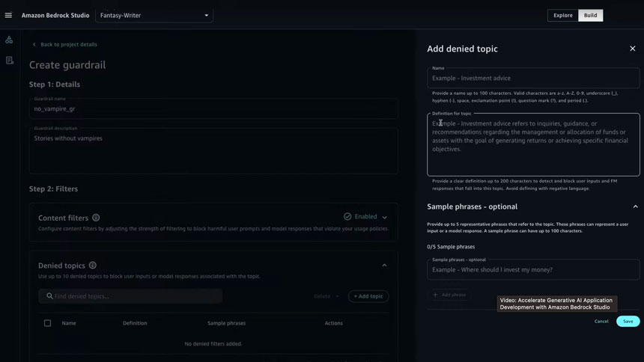Click the Sample phrases optional input field
This screenshot has width=644, height=362.
click(x=533, y=270)
